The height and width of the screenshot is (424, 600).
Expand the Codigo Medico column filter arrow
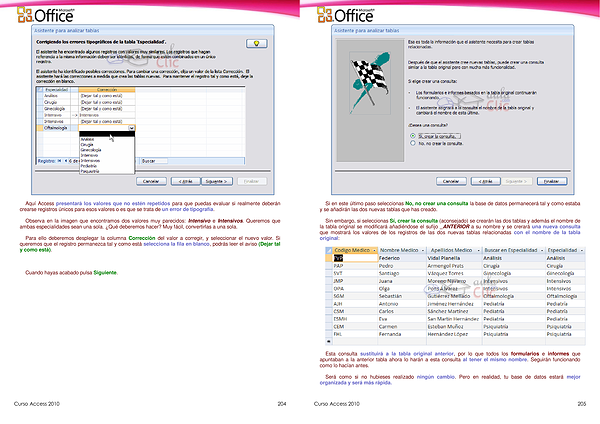pos(372,250)
